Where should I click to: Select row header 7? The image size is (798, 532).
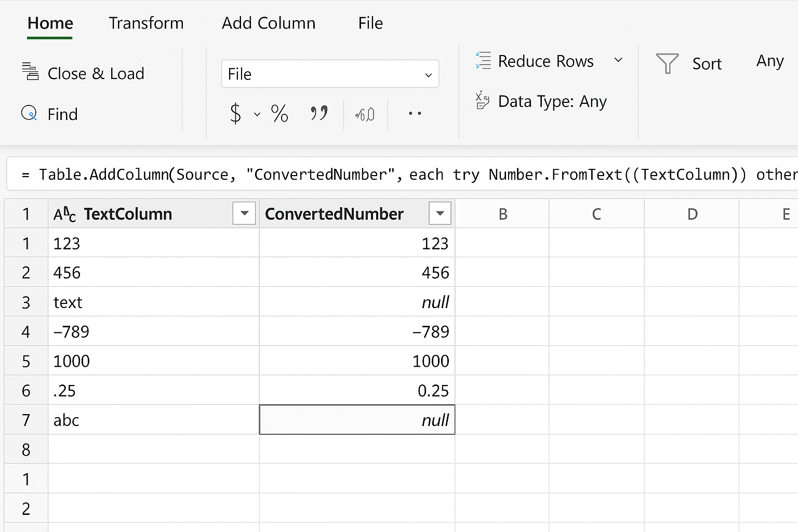pos(26,420)
